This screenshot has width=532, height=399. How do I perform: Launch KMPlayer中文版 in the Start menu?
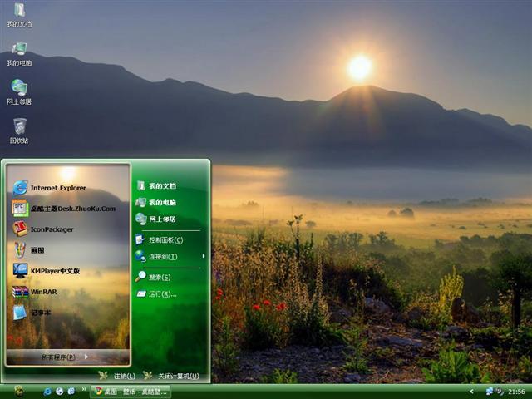[54, 270]
